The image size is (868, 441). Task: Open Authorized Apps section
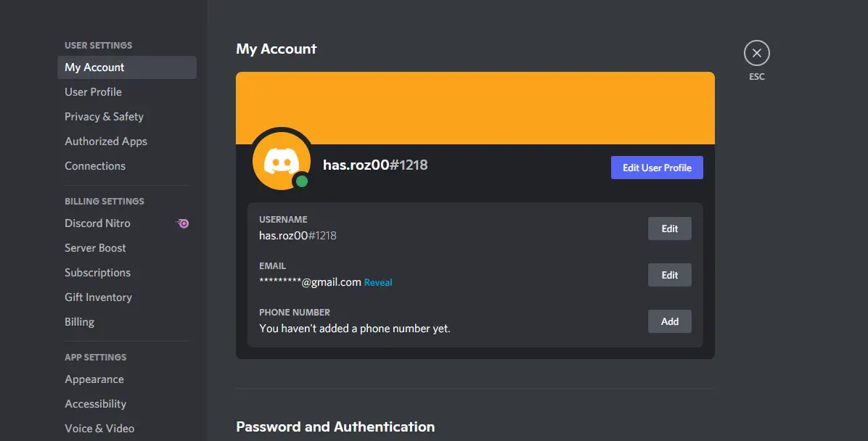click(127, 141)
